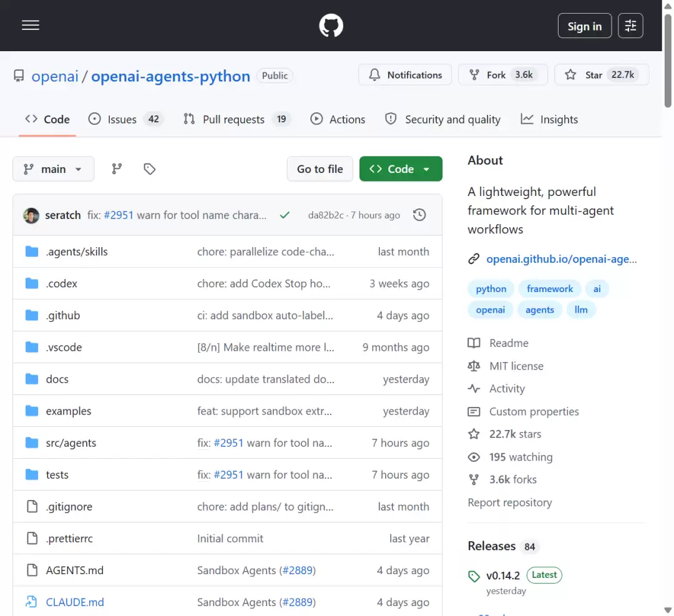Screen dimensions: 674x616
Task: Switch to the Issues tab
Action: 125,119
